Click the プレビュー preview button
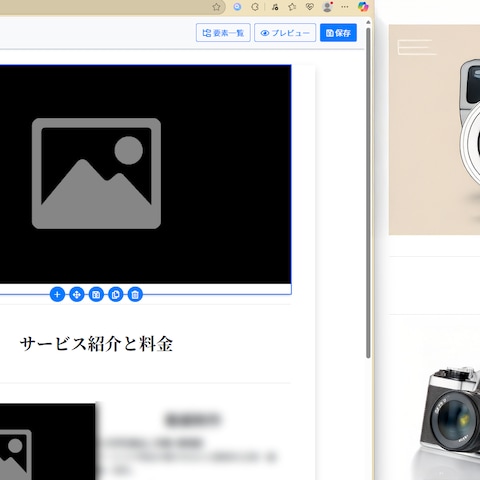 point(285,33)
